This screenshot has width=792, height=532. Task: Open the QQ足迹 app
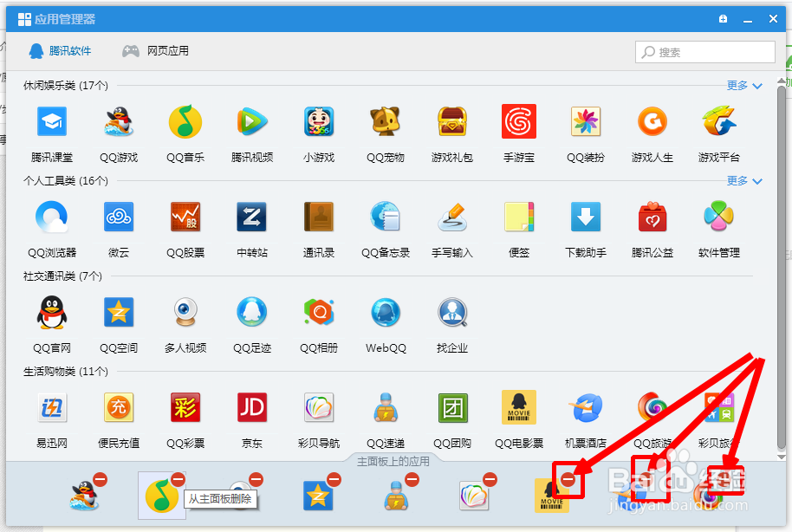click(x=252, y=312)
